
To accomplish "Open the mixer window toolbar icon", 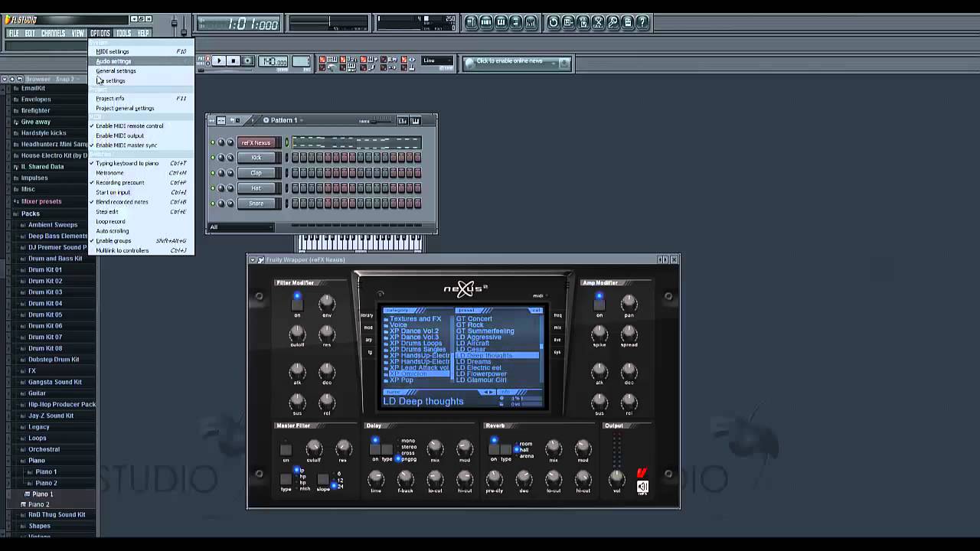I will [531, 22].
